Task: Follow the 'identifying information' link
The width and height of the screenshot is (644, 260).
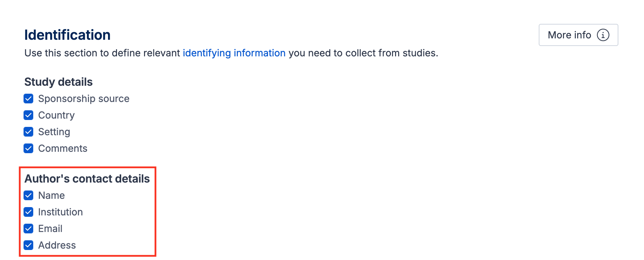Action: coord(234,53)
